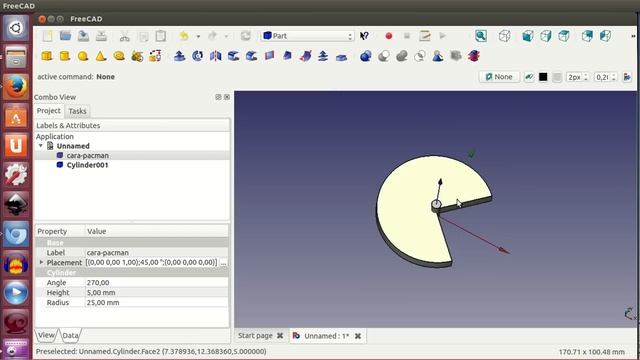
Task: Cut selection with scissors icon
Action: (124, 36)
